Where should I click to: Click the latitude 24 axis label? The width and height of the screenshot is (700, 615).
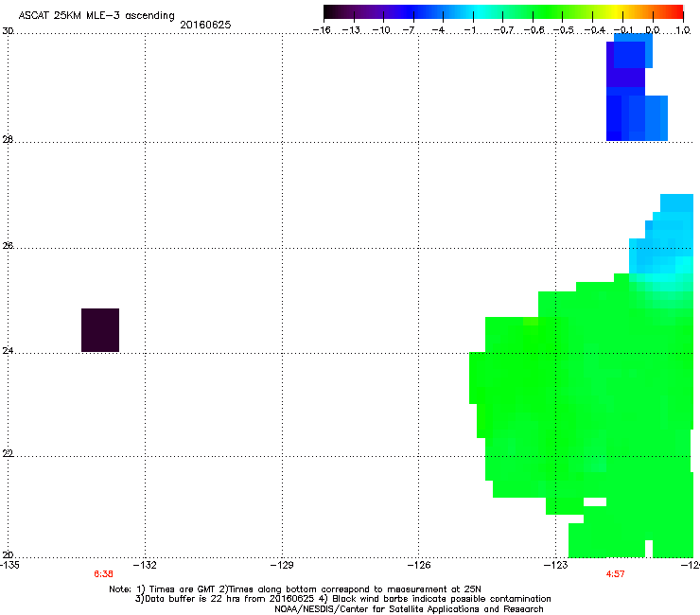[8, 351]
